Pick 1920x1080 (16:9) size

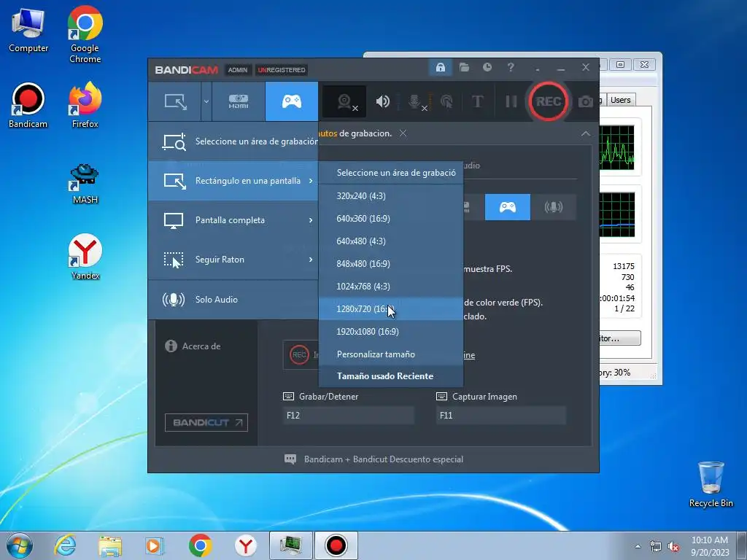[x=391, y=332]
